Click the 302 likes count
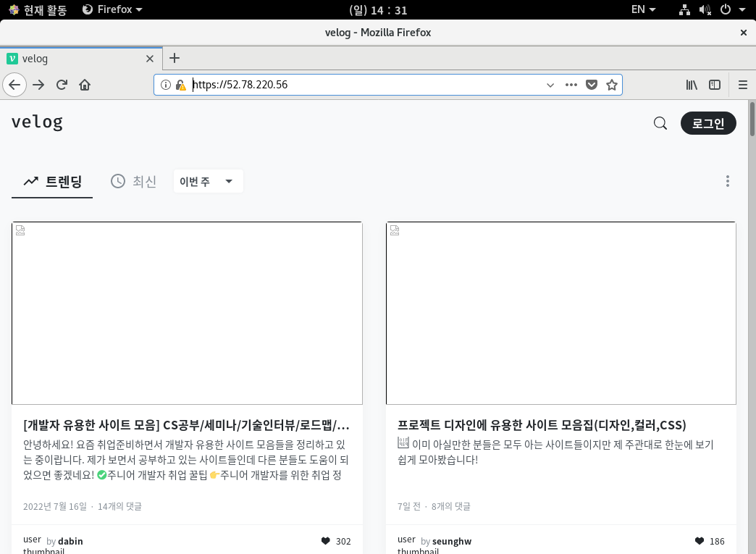The height and width of the screenshot is (554, 756). pyautogui.click(x=343, y=541)
